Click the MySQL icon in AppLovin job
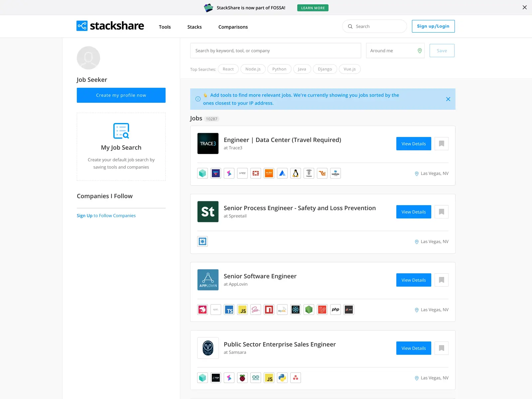The image size is (532, 399). pos(282,310)
